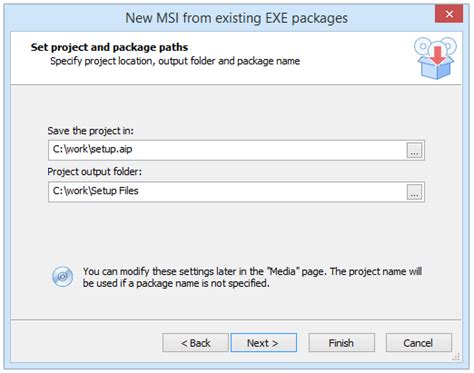Click the CD disc icon beside the note
474x373 pixels.
pos(62,277)
